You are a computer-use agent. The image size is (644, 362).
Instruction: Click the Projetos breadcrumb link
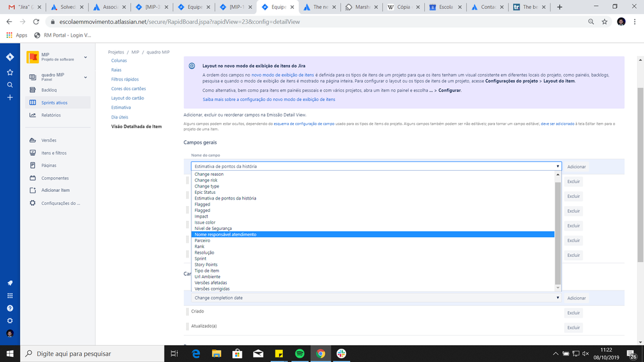coord(116,52)
